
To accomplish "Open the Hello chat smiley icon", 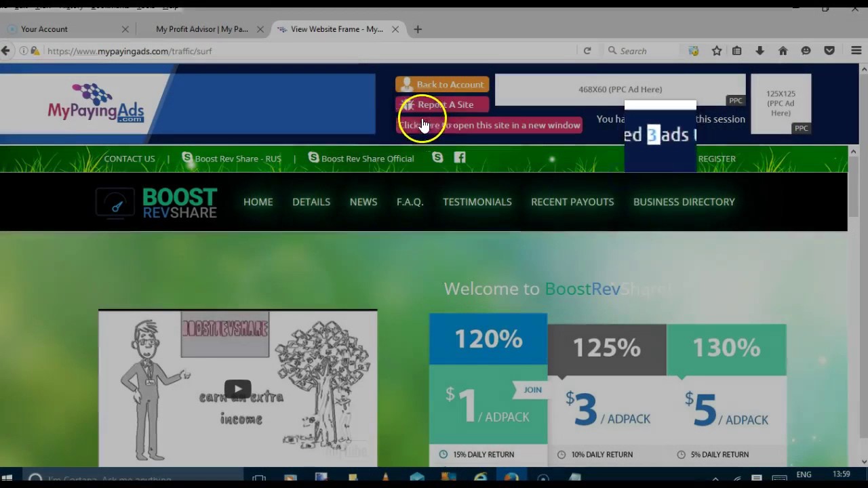I will click(806, 51).
